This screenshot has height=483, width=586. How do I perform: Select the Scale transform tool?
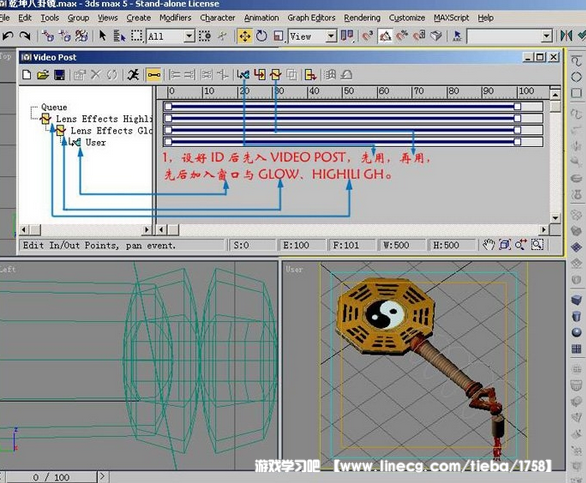click(x=278, y=36)
